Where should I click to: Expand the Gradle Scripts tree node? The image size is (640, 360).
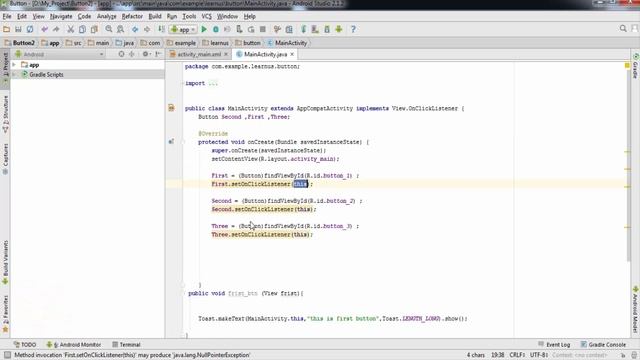coord(14,75)
